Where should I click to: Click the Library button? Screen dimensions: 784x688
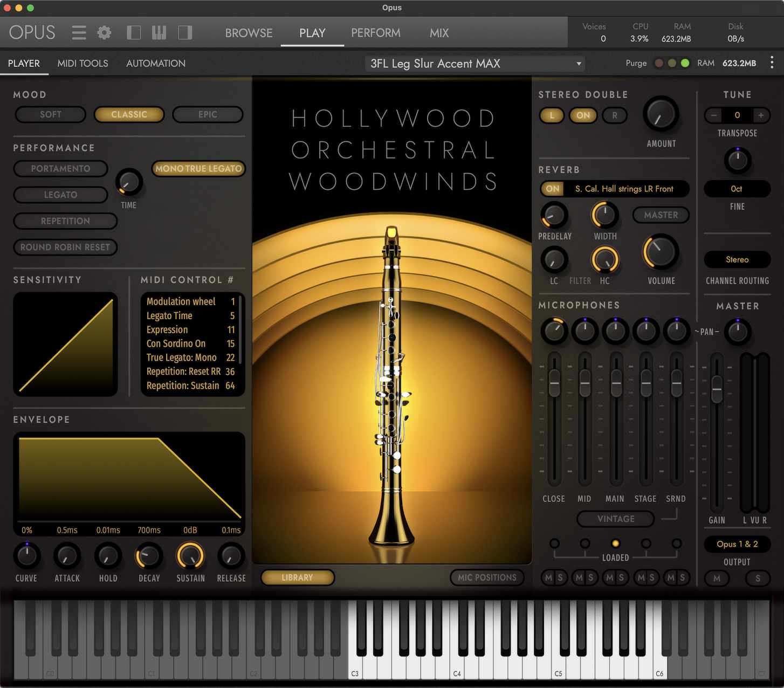tap(297, 577)
